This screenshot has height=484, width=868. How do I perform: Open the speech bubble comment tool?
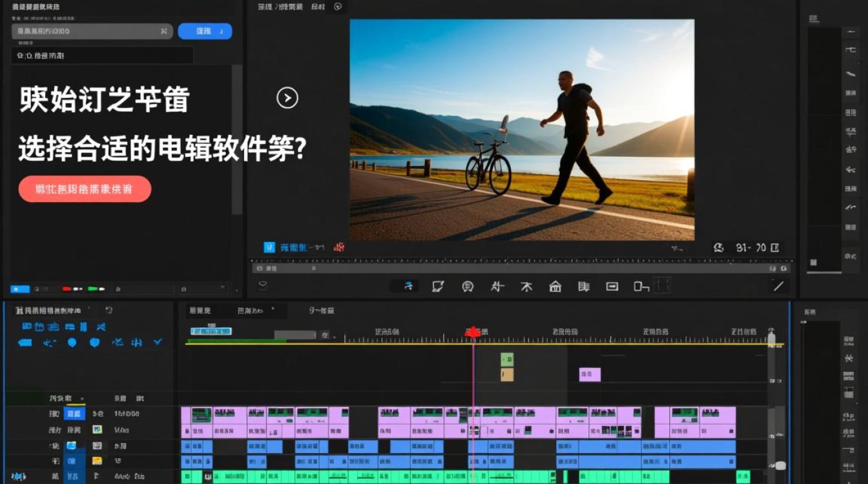pyautogui.click(x=468, y=287)
